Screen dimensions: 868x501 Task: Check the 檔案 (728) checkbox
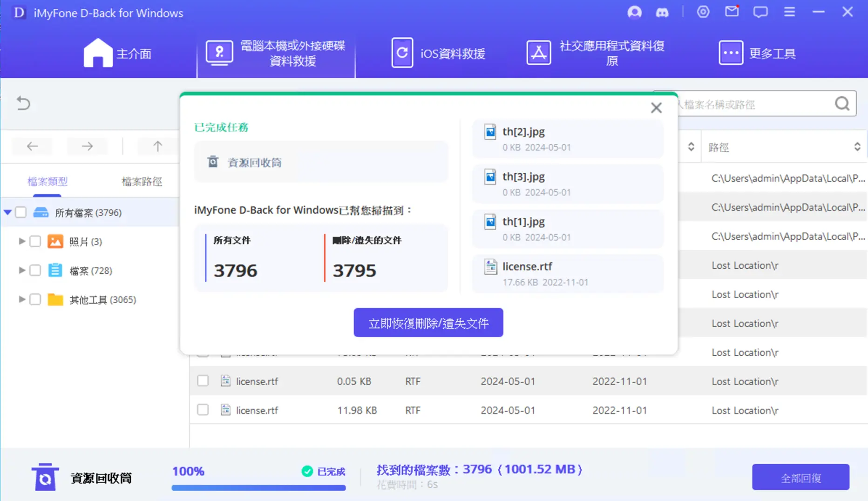35,270
